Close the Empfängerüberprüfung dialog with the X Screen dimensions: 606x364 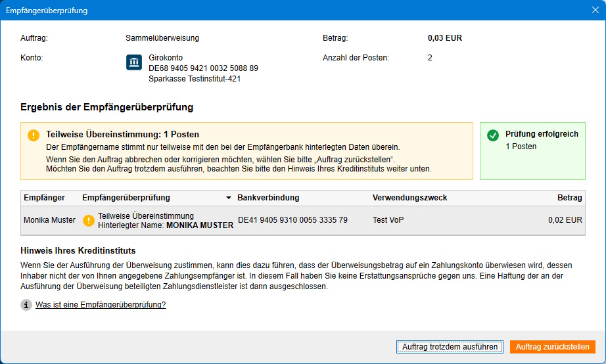595,11
